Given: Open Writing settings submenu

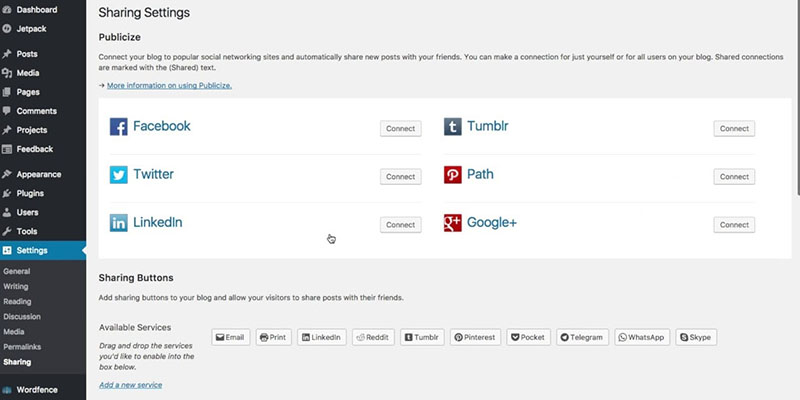Looking at the screenshot, I should 16,287.
